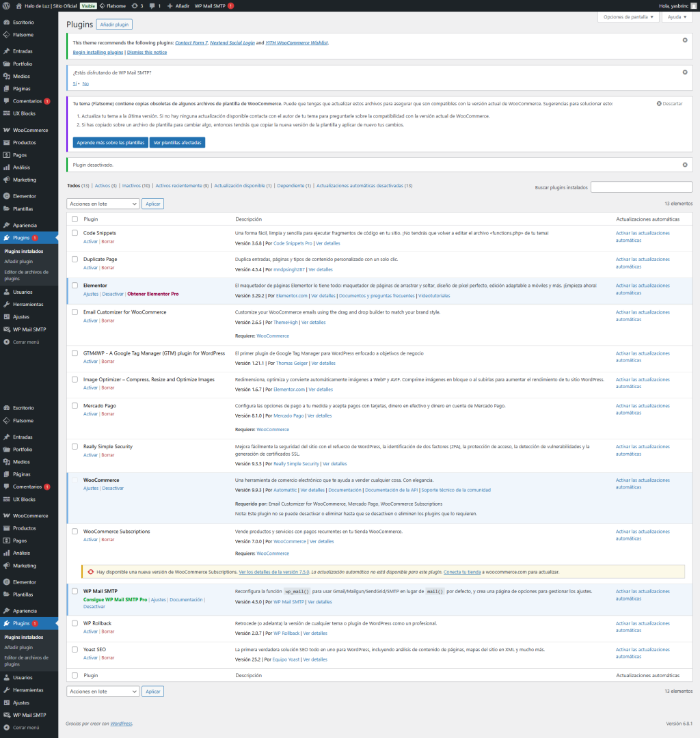Click Descartar on WooCommerce templates notice

click(x=669, y=104)
